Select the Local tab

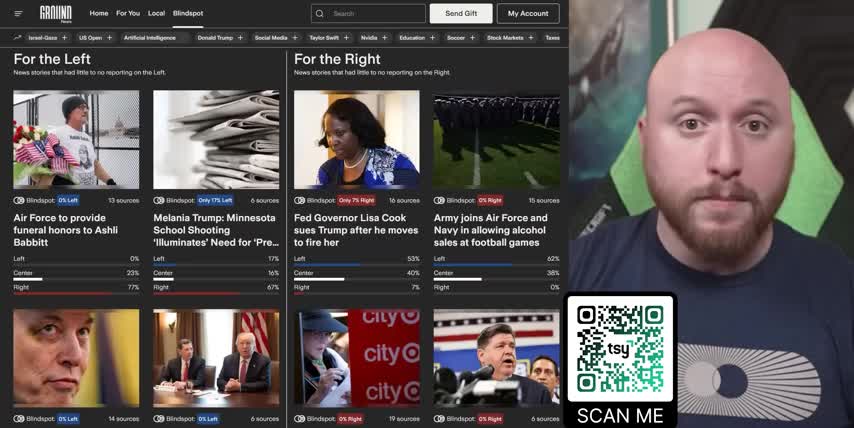(x=156, y=14)
